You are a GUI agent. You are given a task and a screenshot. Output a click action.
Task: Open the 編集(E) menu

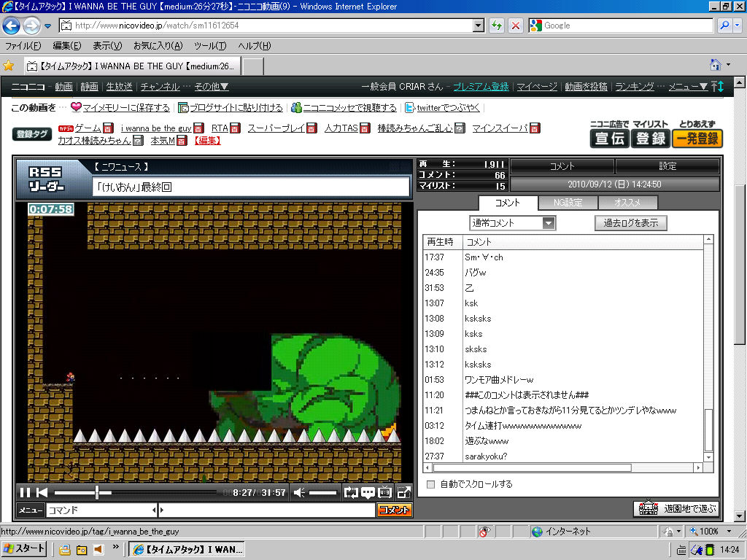[66, 46]
